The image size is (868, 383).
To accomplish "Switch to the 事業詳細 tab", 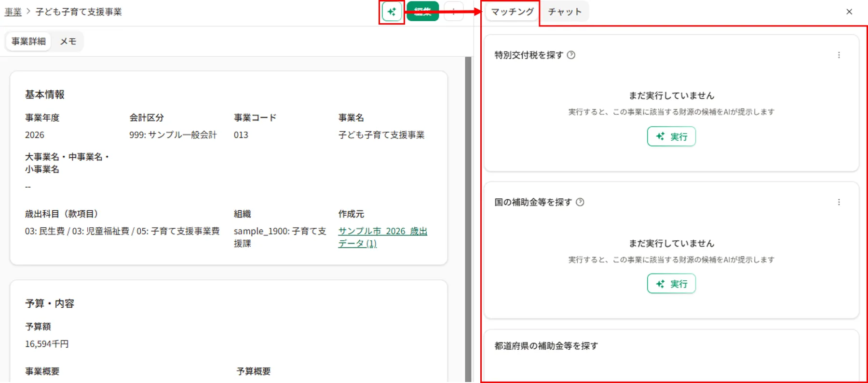I will [x=28, y=41].
